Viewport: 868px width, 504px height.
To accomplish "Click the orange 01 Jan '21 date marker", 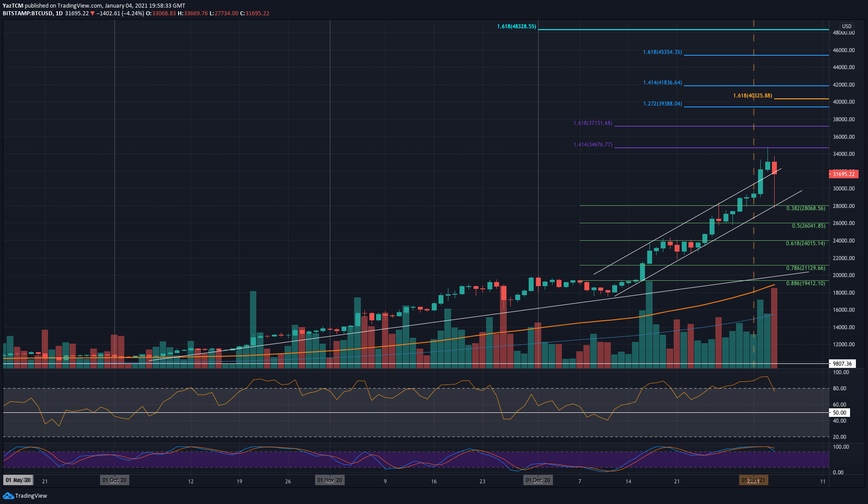I will click(754, 480).
